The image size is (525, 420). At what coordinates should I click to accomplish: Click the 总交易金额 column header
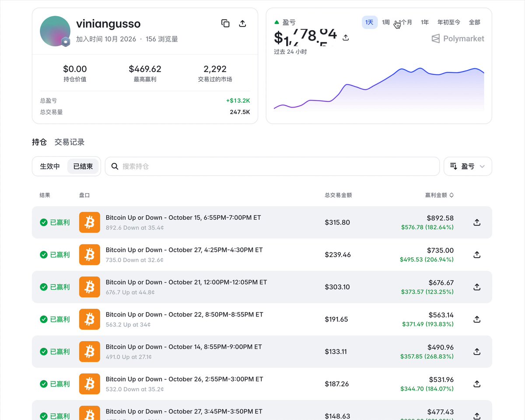tap(338, 195)
